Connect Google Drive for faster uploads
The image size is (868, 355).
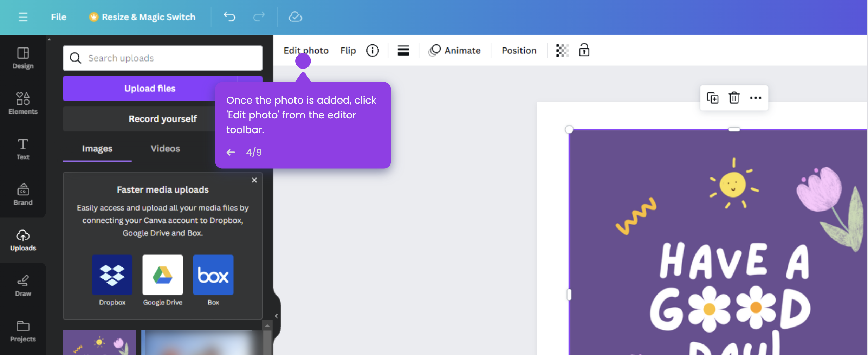point(162,275)
